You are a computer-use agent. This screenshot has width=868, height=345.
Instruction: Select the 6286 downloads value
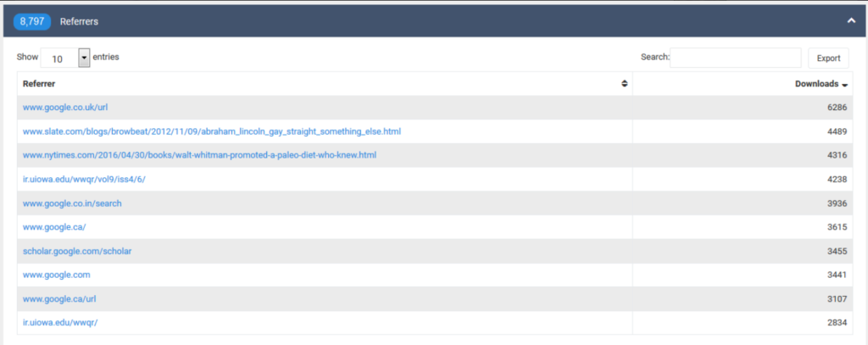point(837,108)
